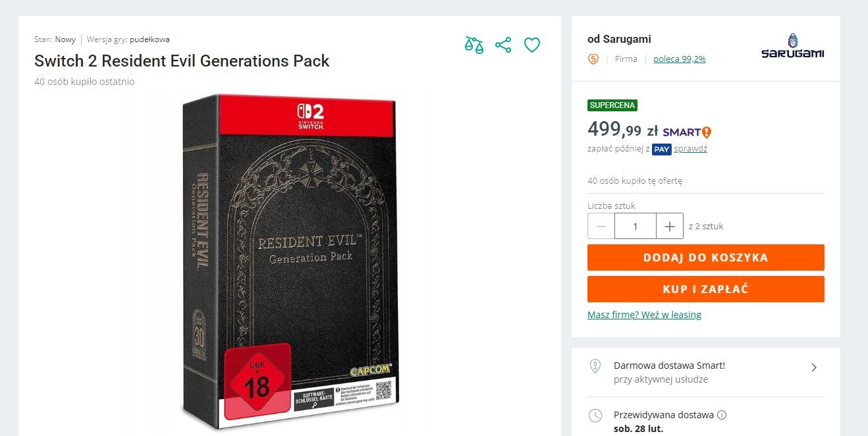Click the Allegro Pay badge icon
Screen dimensions: 868x436
661,150
